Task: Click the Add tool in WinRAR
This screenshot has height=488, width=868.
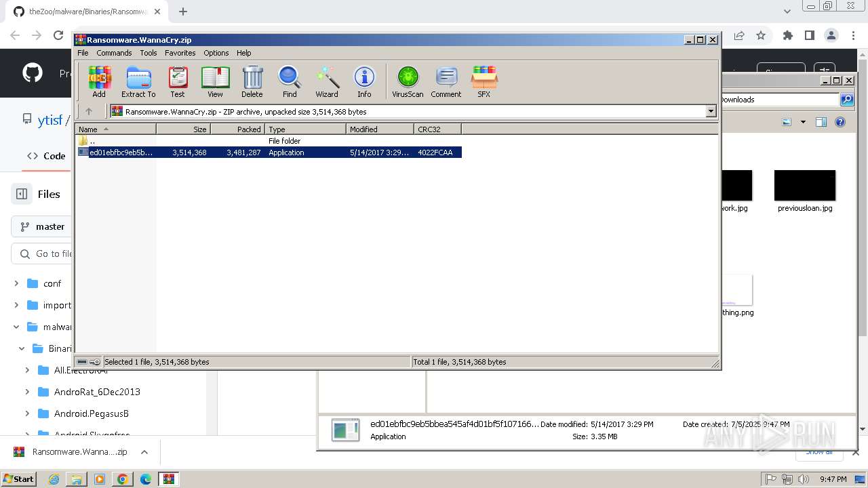Action: (99, 82)
